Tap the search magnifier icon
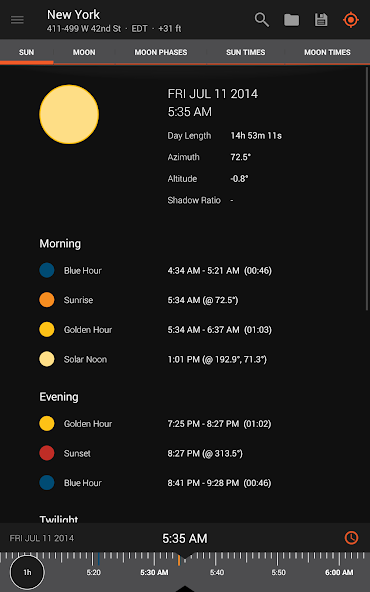The width and height of the screenshot is (370, 592). (x=262, y=20)
